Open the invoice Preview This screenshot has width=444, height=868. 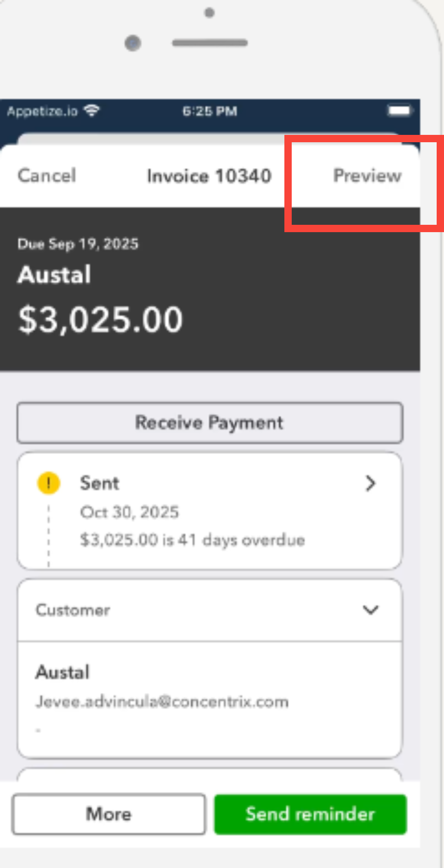367,176
